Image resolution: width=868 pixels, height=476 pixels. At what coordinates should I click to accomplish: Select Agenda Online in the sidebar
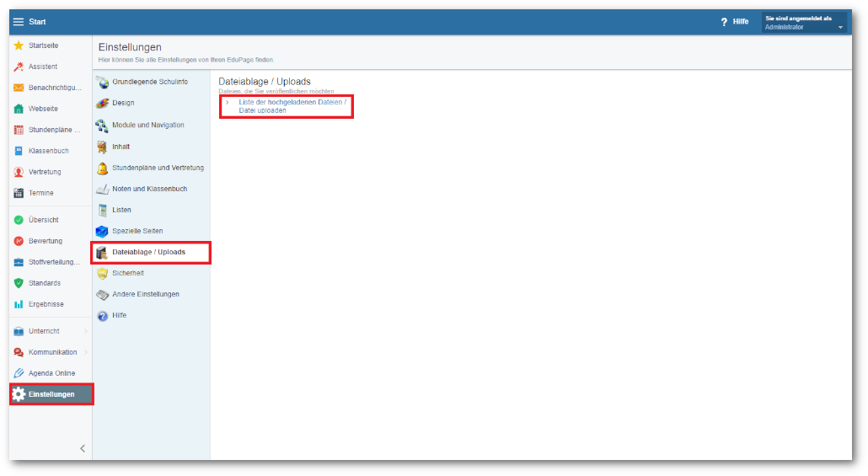(51, 373)
